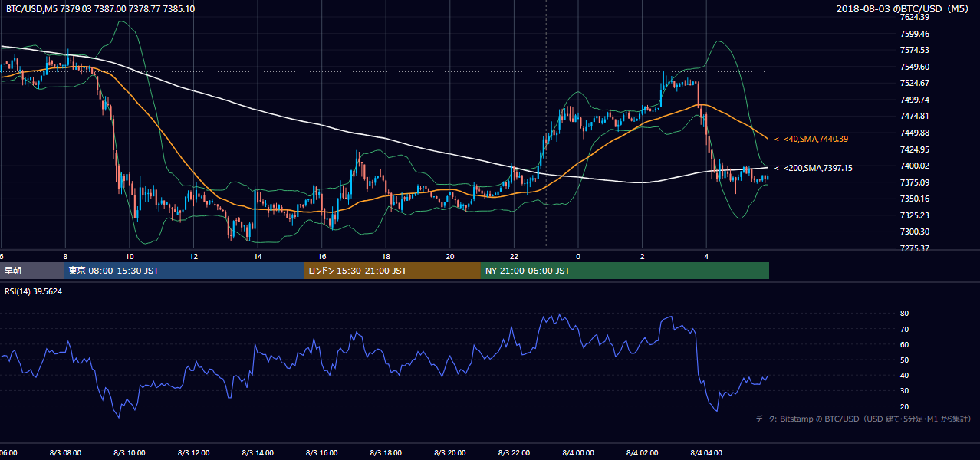Select the 200 SMA 7397.15 label
This screenshot has height=460, width=980.
[814, 168]
